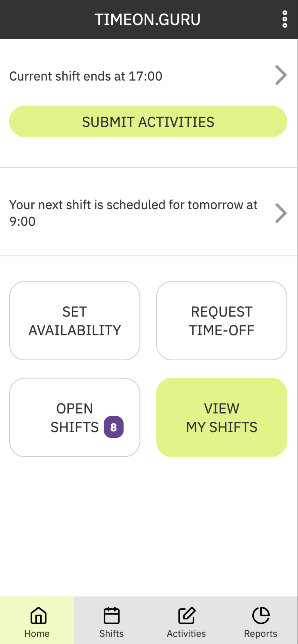The image size is (298, 644).
Task: Switch to the Activities tab label
Action: click(x=186, y=634)
